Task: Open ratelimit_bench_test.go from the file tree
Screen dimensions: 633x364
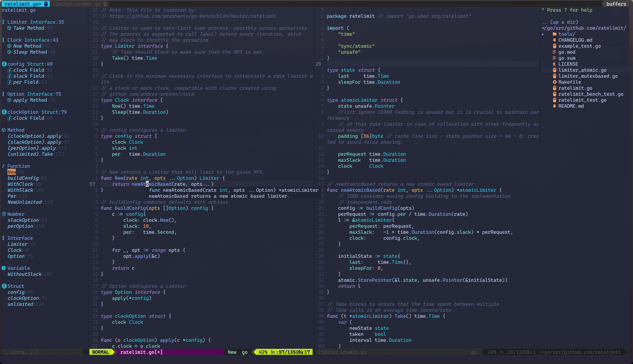Action: 591,94
